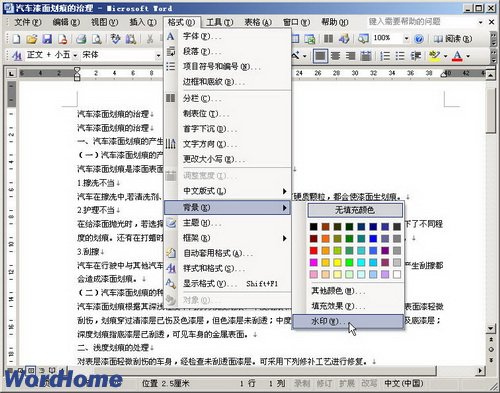This screenshot has width=500, height=393.
Task: Click the help question input field
Action: (x=421, y=22)
